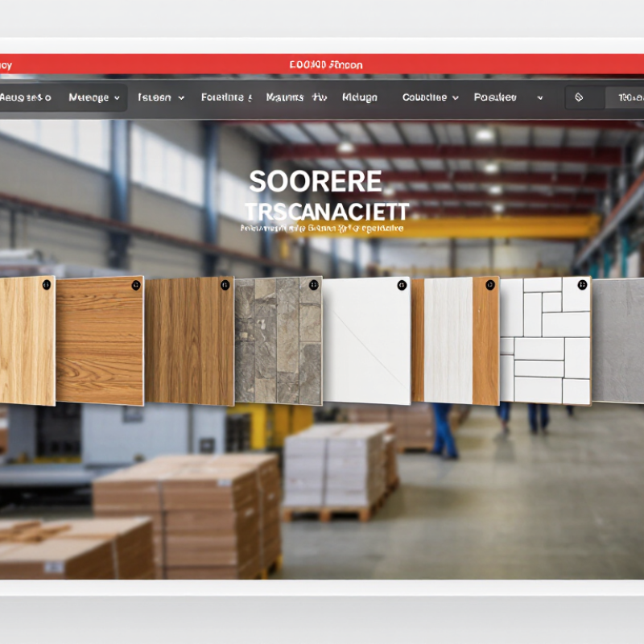Select the white rectangular tile pattern thumbnail
Screen dimensions: 644x644
546,341
